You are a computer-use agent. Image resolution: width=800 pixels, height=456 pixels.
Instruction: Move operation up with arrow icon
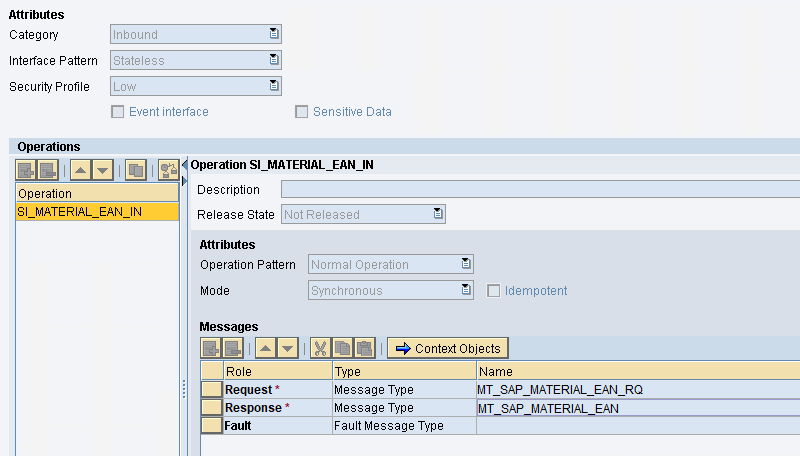[x=82, y=169]
